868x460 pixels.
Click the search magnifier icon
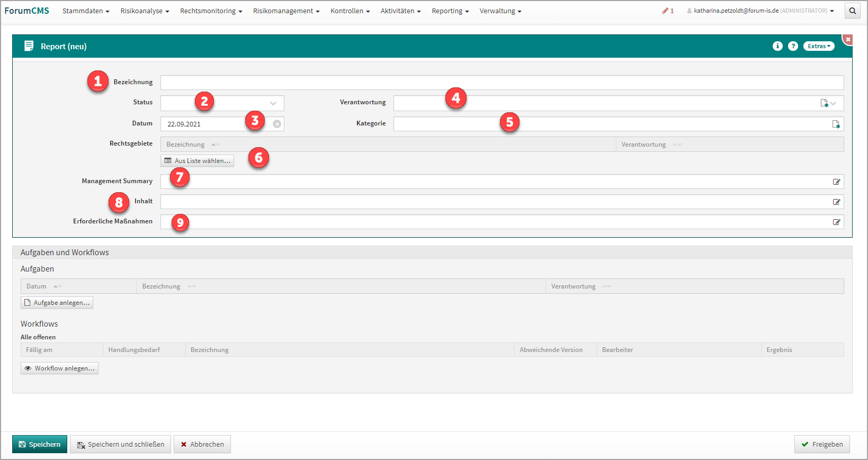click(852, 11)
